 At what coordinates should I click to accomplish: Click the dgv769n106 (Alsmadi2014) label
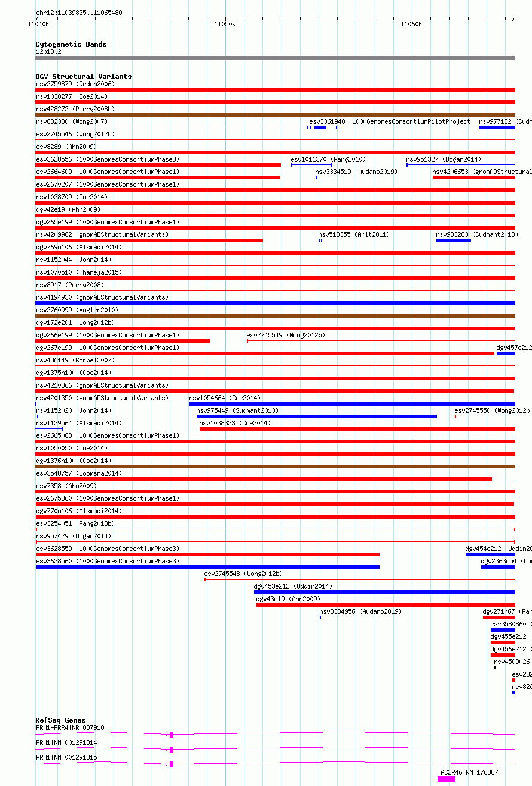click(x=79, y=247)
